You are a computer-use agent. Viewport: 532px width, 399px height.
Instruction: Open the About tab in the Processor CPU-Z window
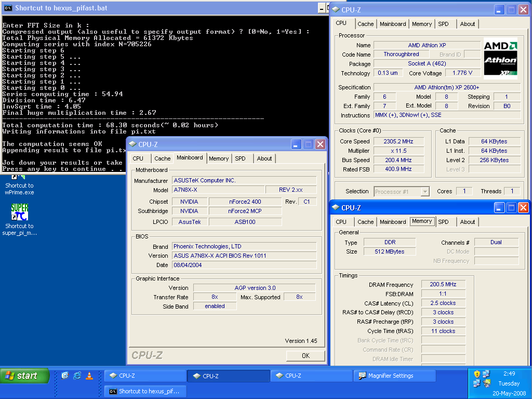[x=467, y=24]
